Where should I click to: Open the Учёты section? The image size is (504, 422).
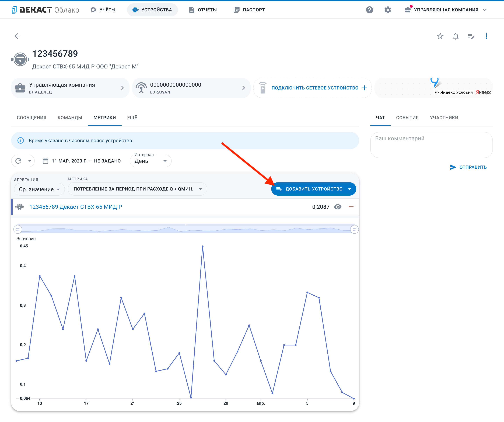click(x=103, y=10)
